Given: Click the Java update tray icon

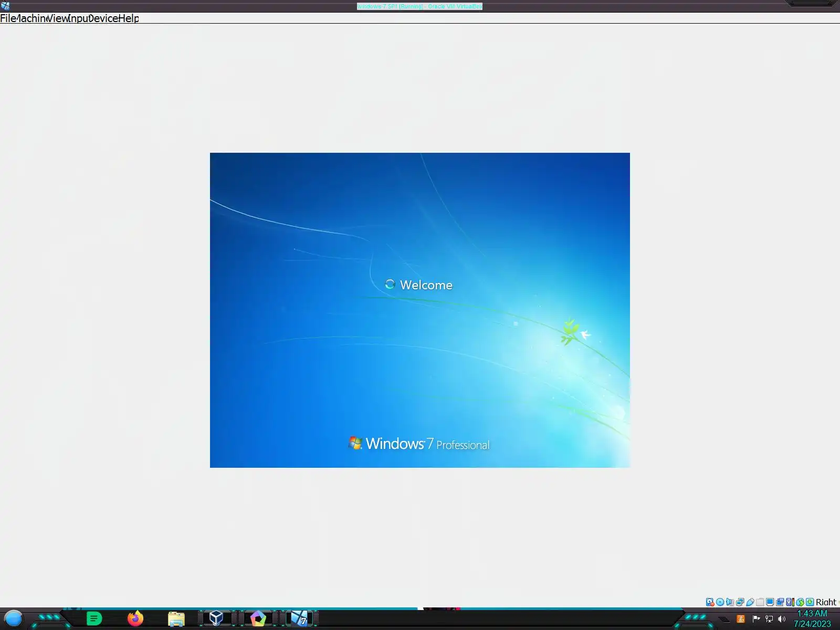Looking at the screenshot, I should (x=741, y=619).
